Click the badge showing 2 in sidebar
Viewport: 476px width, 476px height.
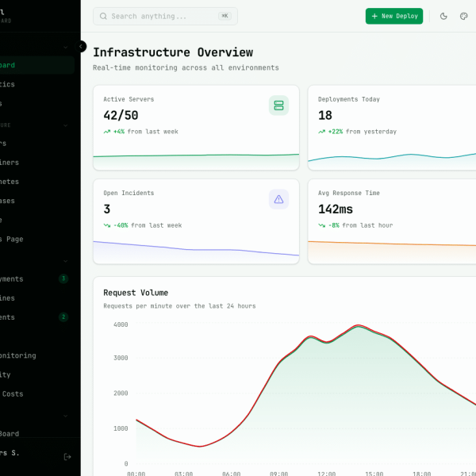(63, 317)
